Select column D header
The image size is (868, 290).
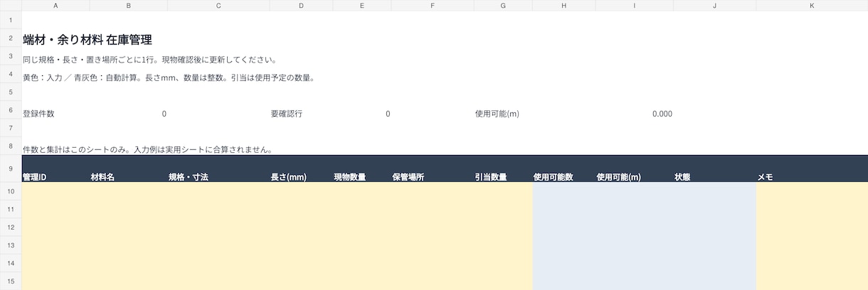(x=301, y=5)
